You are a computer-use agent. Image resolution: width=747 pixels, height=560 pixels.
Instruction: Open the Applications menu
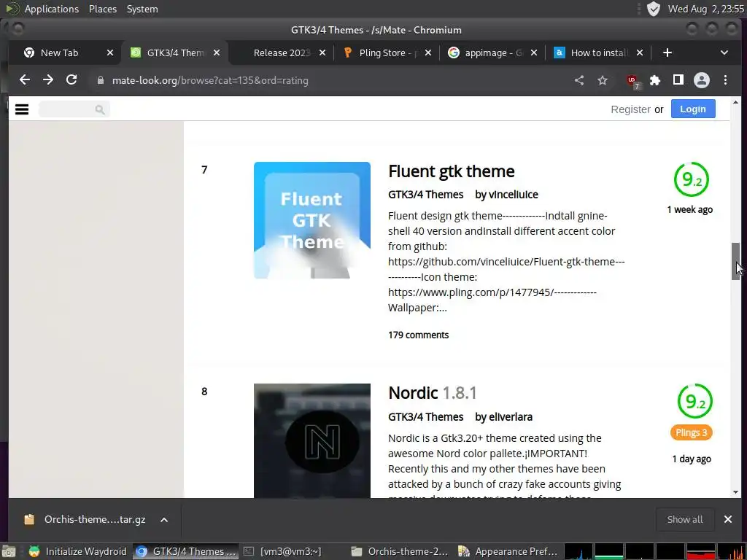pos(52,9)
